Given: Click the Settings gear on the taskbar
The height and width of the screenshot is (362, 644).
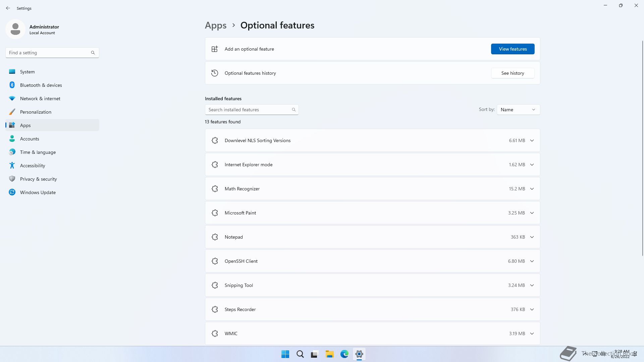Looking at the screenshot, I should pyautogui.click(x=359, y=354).
